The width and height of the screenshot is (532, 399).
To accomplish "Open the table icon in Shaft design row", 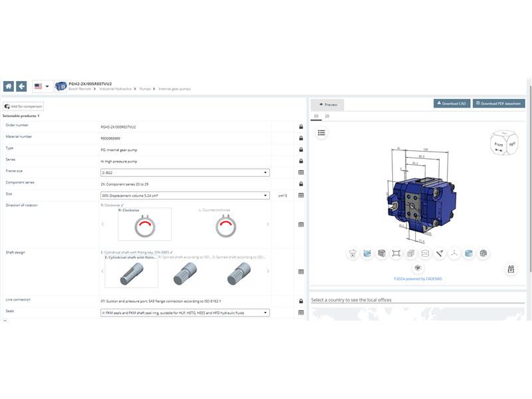I will click(301, 272).
